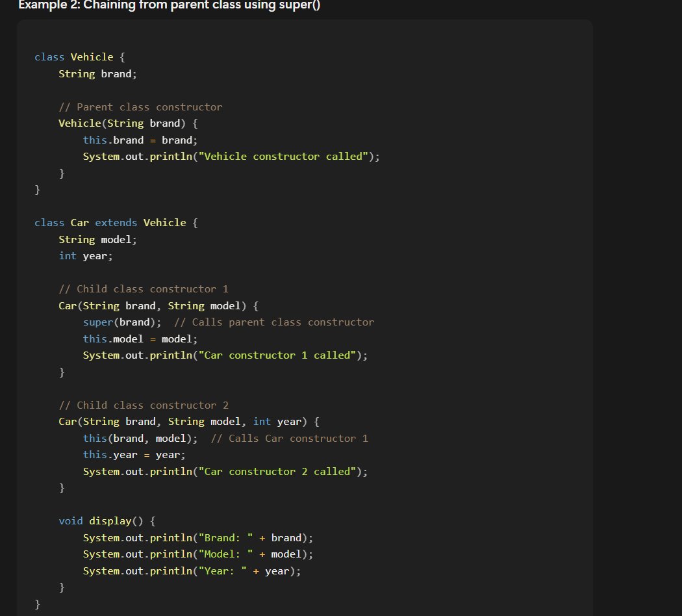This screenshot has height=616, width=682.
Task: Click the line "void display() {"
Action: 107,521
